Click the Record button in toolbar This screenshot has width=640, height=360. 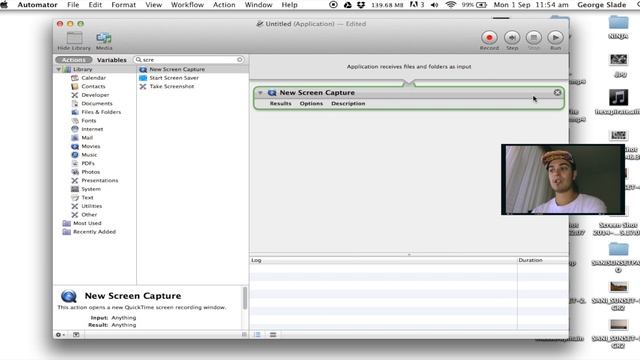click(x=489, y=38)
